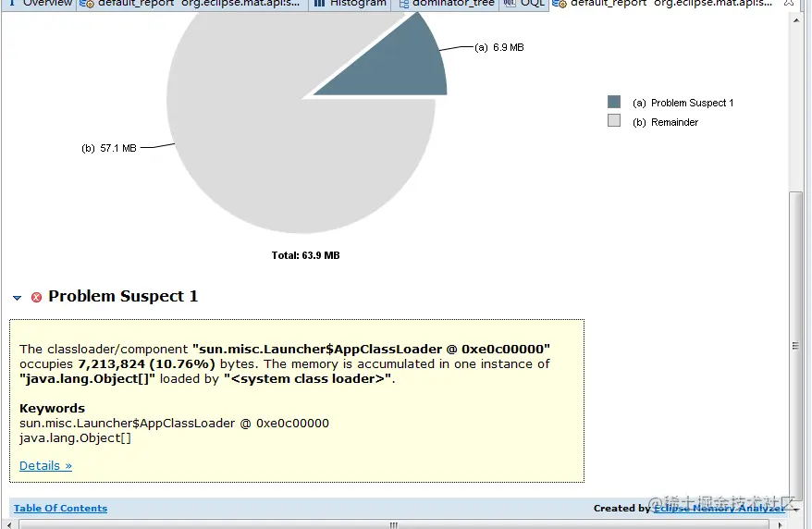This screenshot has width=812, height=529.
Task: Click the bold "<system class loader>" text
Action: [308, 379]
